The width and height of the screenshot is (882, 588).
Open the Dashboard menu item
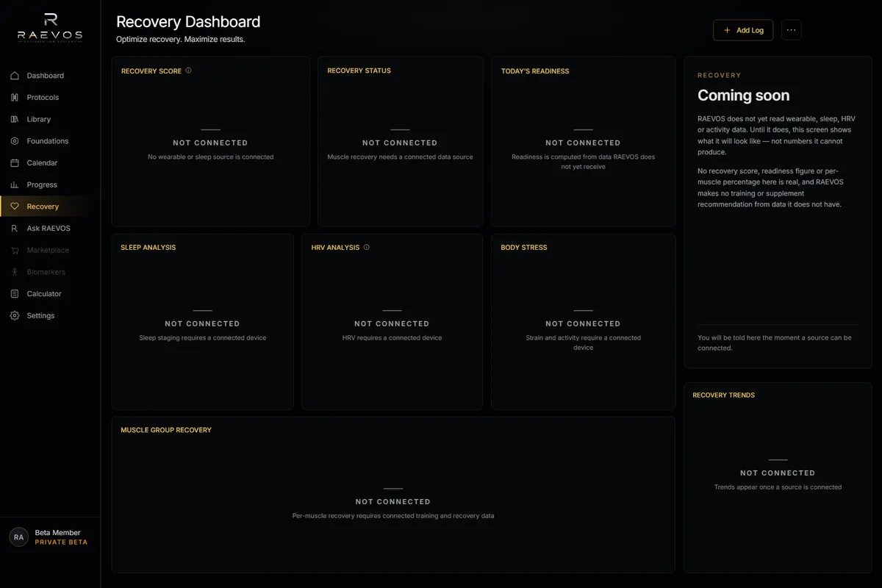point(50,76)
